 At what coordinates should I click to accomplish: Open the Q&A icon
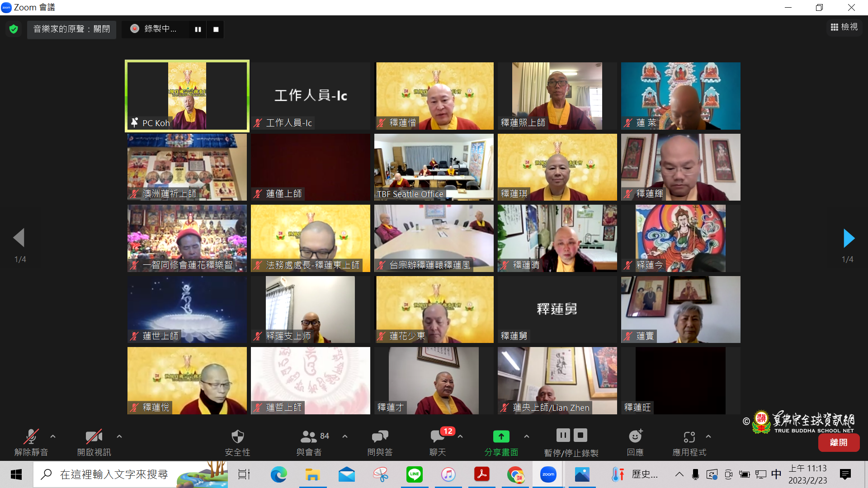coord(380,437)
